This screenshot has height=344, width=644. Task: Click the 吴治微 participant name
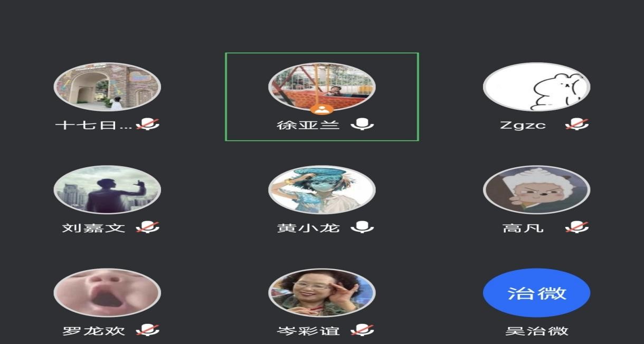coord(536,331)
